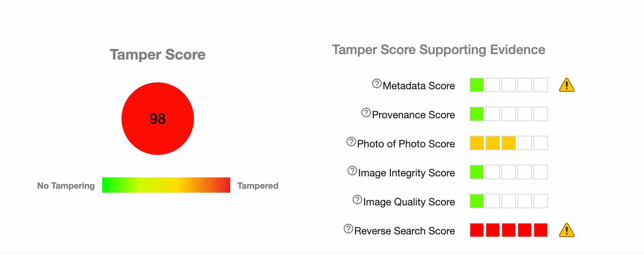Image resolution: width=644 pixels, height=254 pixels.
Task: Select the Reverse Search Score label
Action: [x=404, y=231]
